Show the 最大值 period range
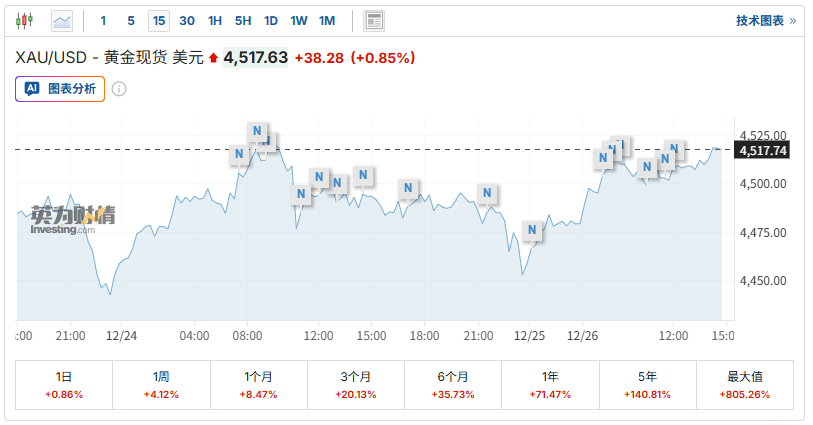Screen dimensions: 813x425 point(744,386)
